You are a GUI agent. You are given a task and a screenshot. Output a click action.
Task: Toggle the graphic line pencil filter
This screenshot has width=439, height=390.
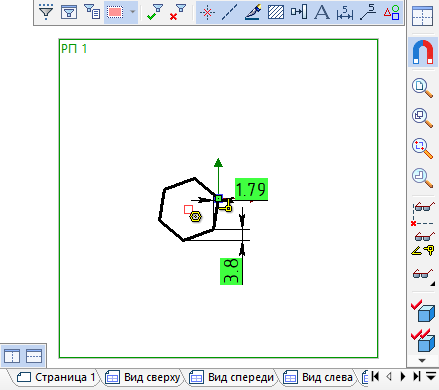point(253,12)
